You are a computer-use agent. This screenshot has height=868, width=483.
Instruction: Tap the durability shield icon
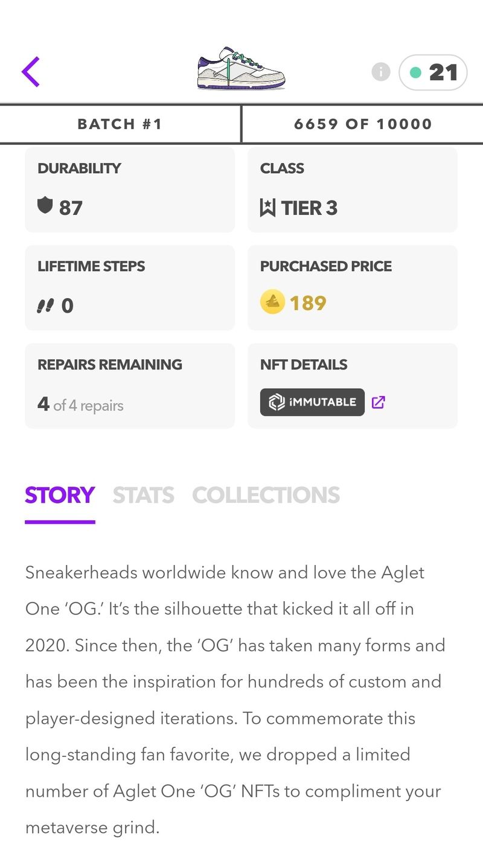(x=45, y=206)
